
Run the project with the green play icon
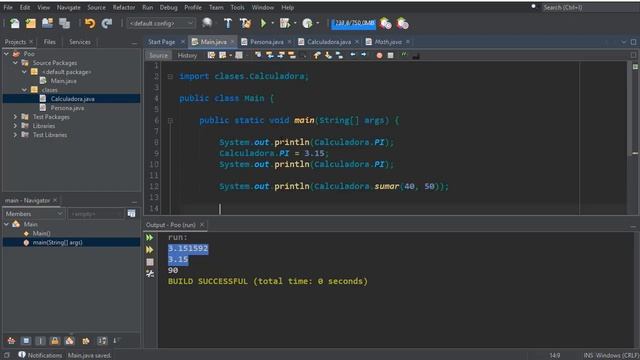pos(263,23)
